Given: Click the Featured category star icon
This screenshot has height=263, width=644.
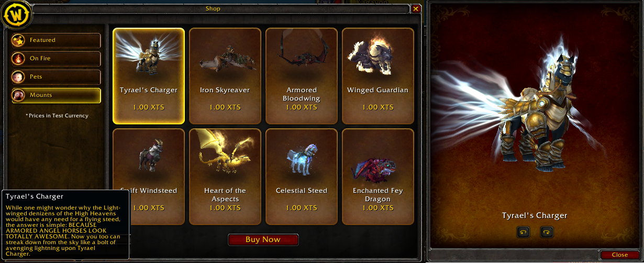Looking at the screenshot, I should [19, 40].
